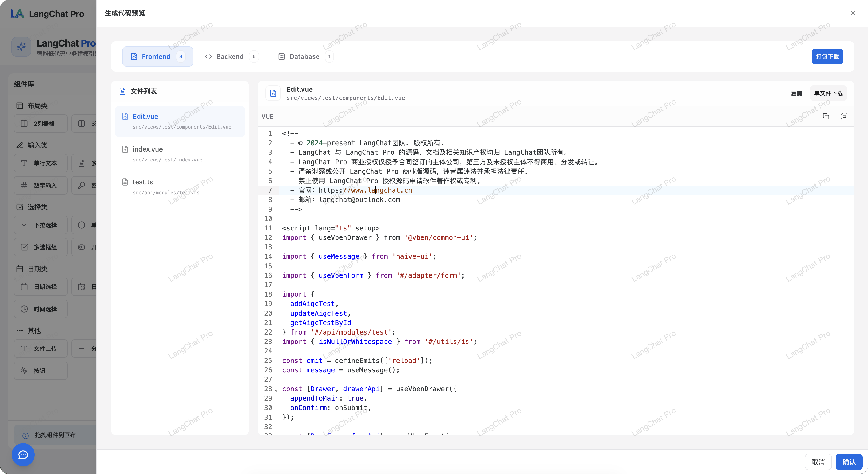868x474 pixels.
Task: Open the floating chat bubble button
Action: click(23, 454)
